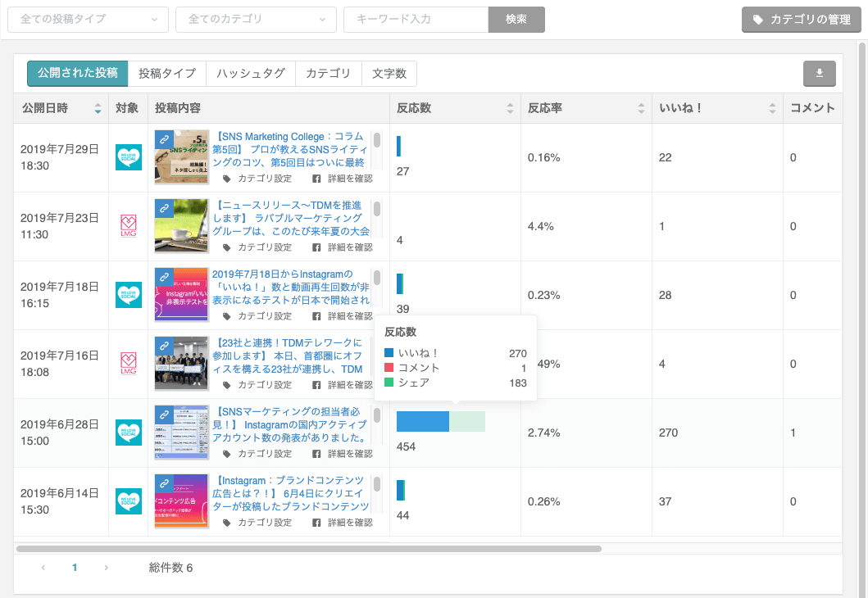Image resolution: width=868 pixels, height=598 pixels.
Task: Click the 検索 button
Action: click(516, 20)
